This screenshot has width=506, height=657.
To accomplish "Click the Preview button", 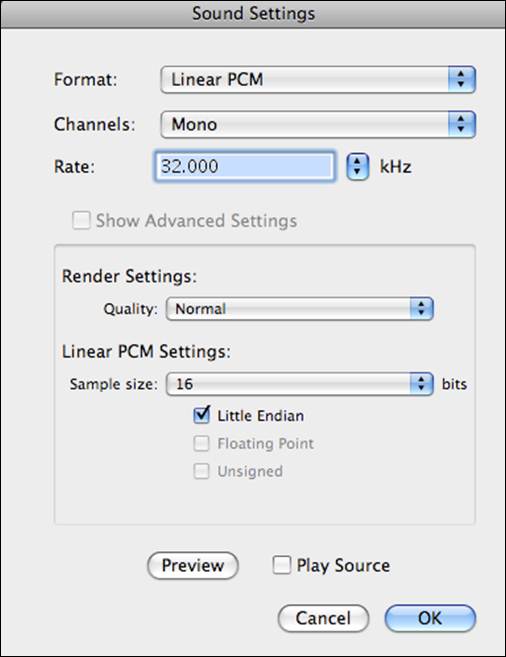I will coord(193,566).
